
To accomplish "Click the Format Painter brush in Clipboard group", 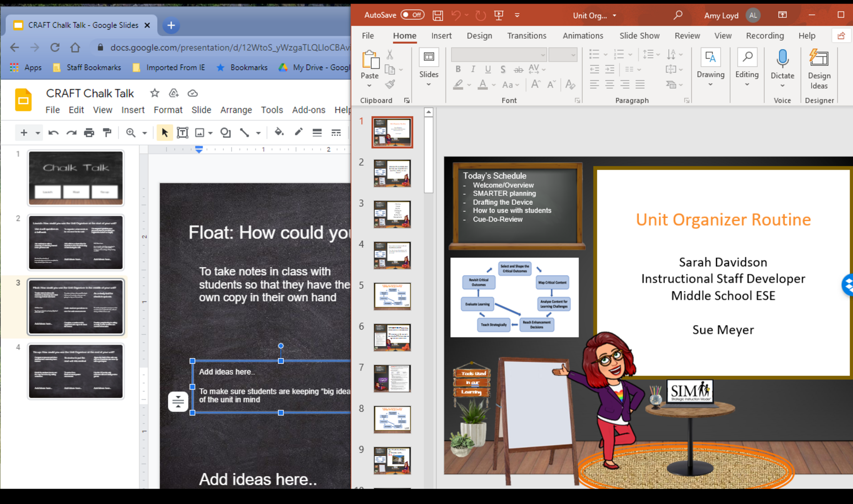I will [390, 84].
